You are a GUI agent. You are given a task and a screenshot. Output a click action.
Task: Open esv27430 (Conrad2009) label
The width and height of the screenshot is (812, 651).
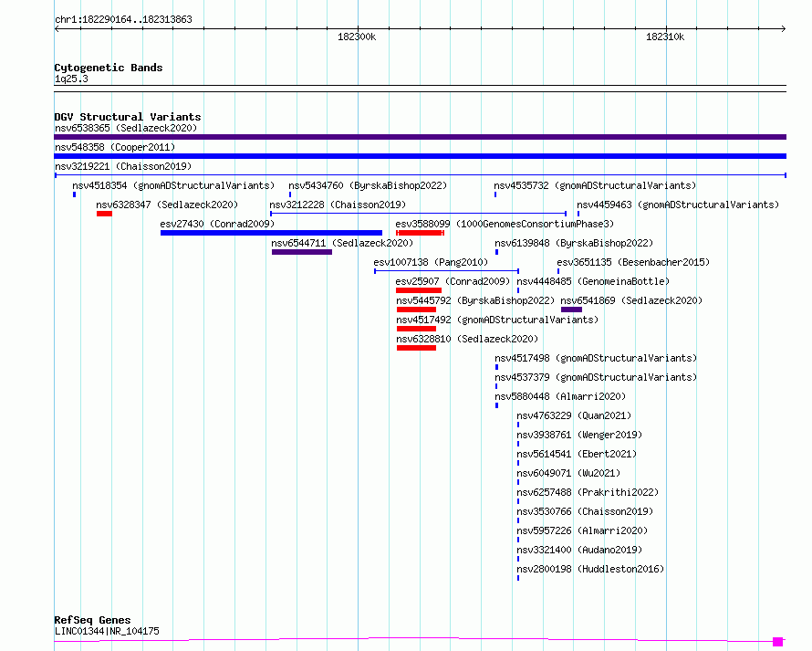pyautogui.click(x=217, y=224)
